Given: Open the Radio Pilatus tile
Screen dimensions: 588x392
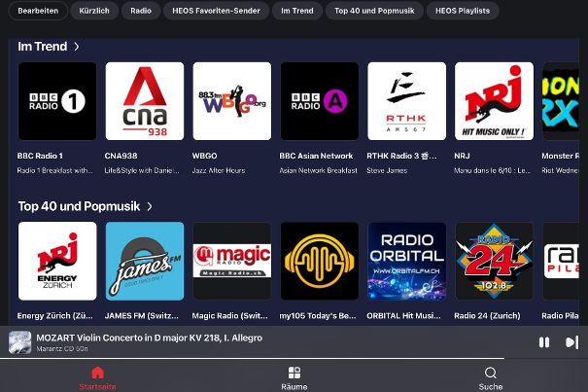Looking at the screenshot, I should coord(561,261).
